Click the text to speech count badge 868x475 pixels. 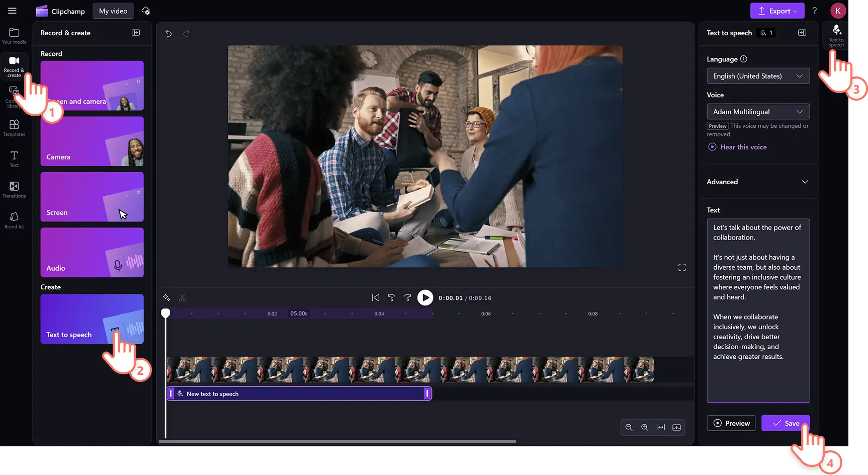click(766, 33)
